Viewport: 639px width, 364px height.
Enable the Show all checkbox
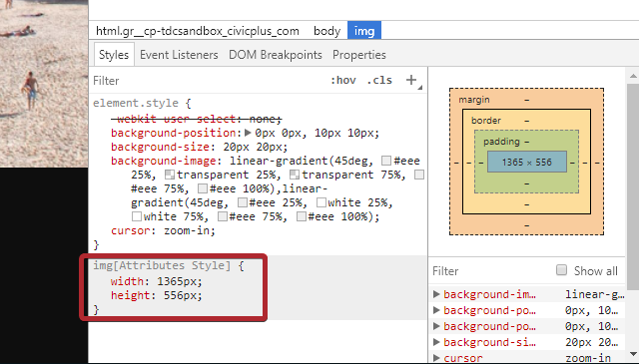coord(561,270)
